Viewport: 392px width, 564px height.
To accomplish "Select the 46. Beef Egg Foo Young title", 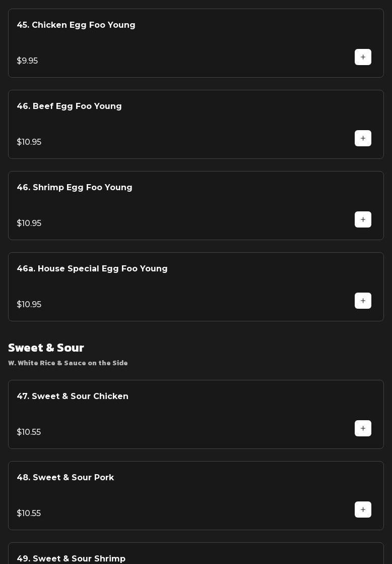I will (69, 106).
